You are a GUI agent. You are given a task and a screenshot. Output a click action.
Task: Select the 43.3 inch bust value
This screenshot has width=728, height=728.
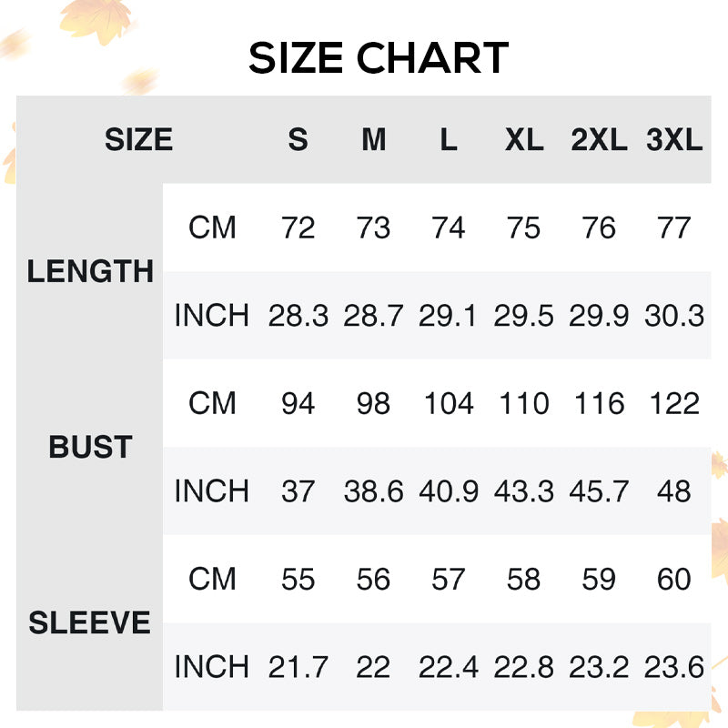coord(524,491)
